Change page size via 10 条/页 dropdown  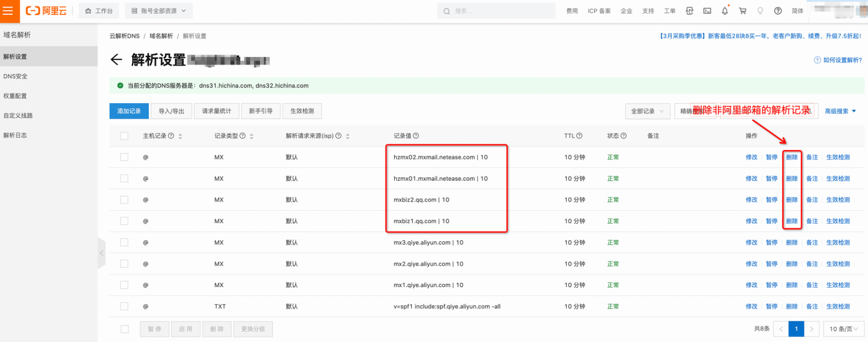click(844, 329)
